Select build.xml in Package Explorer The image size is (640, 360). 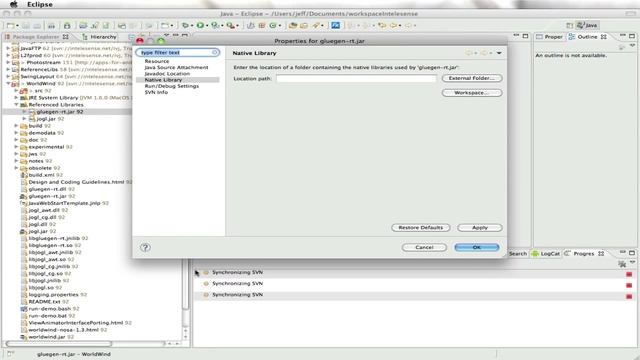pyautogui.click(x=40, y=175)
